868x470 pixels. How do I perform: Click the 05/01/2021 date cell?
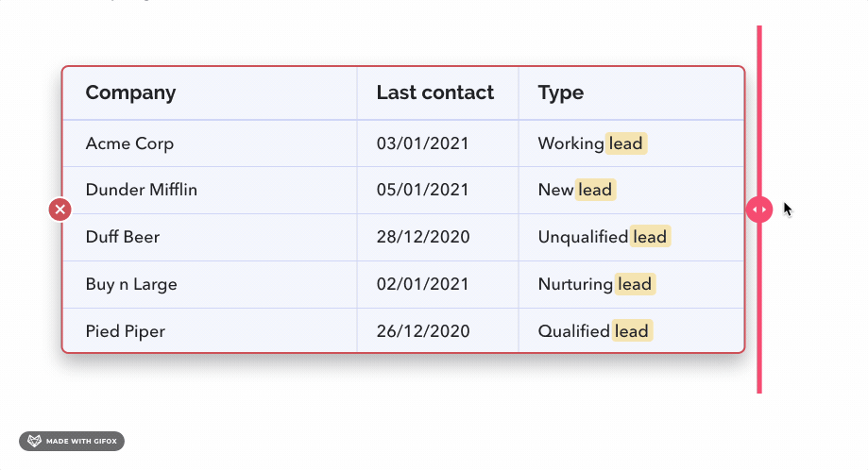438,191
